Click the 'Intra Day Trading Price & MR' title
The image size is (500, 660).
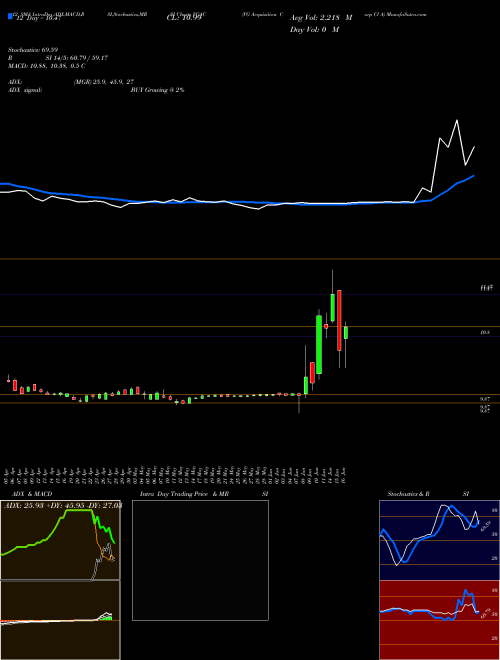pos(184,494)
